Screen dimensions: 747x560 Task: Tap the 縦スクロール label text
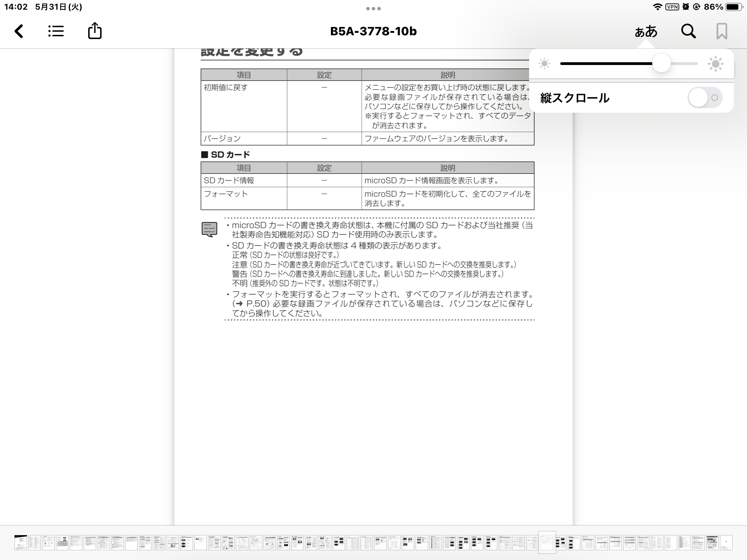(x=575, y=98)
